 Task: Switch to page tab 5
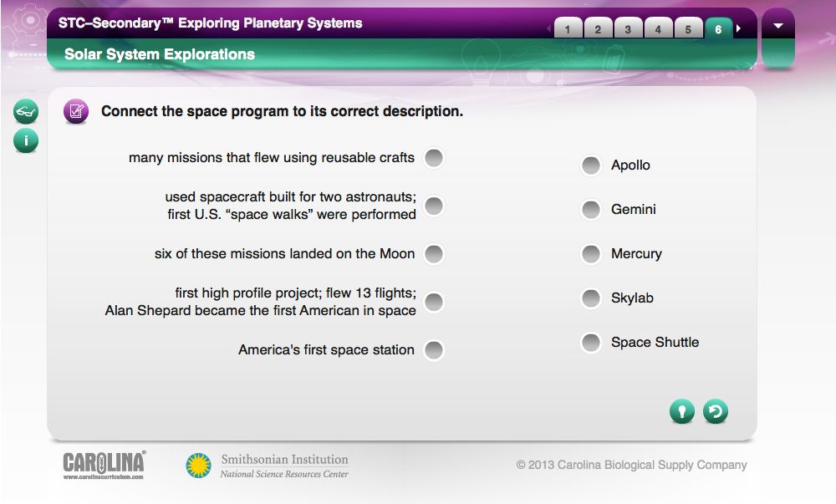(x=688, y=28)
